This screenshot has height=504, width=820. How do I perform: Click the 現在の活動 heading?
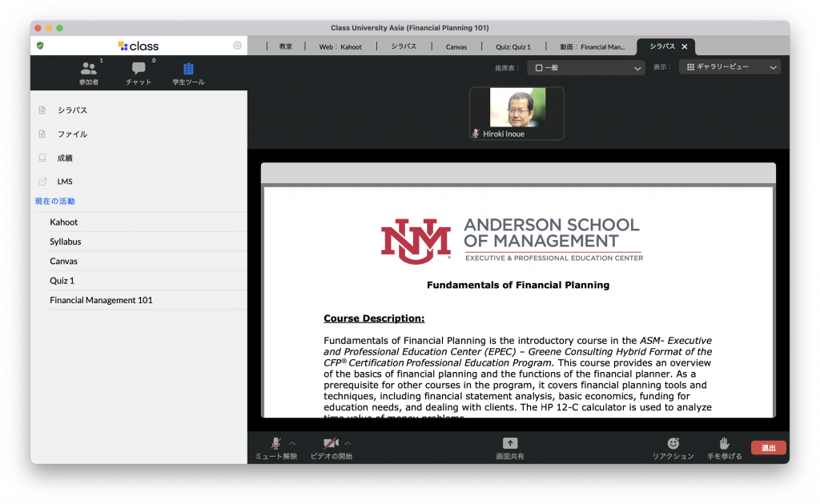pos(55,201)
